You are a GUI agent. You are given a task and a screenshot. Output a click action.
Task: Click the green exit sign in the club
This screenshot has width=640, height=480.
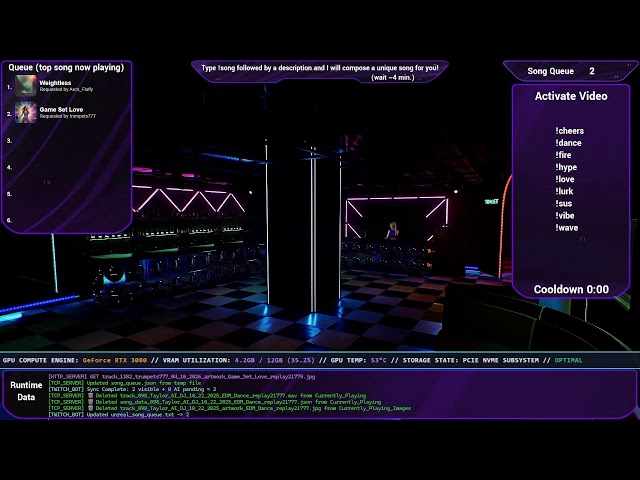click(491, 201)
